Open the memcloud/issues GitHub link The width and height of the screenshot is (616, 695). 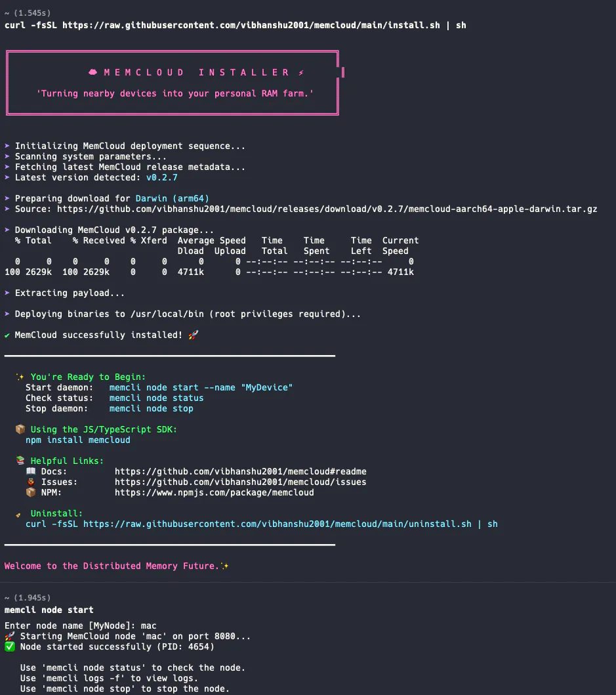pyautogui.click(x=241, y=482)
